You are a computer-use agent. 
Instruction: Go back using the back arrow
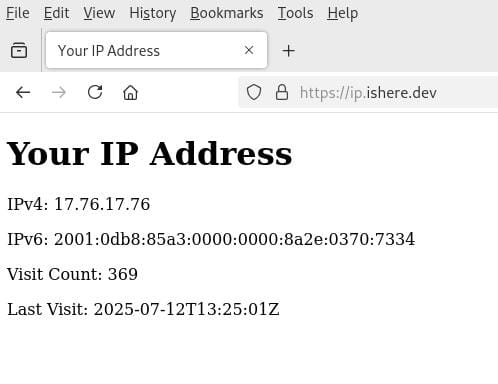(x=23, y=92)
